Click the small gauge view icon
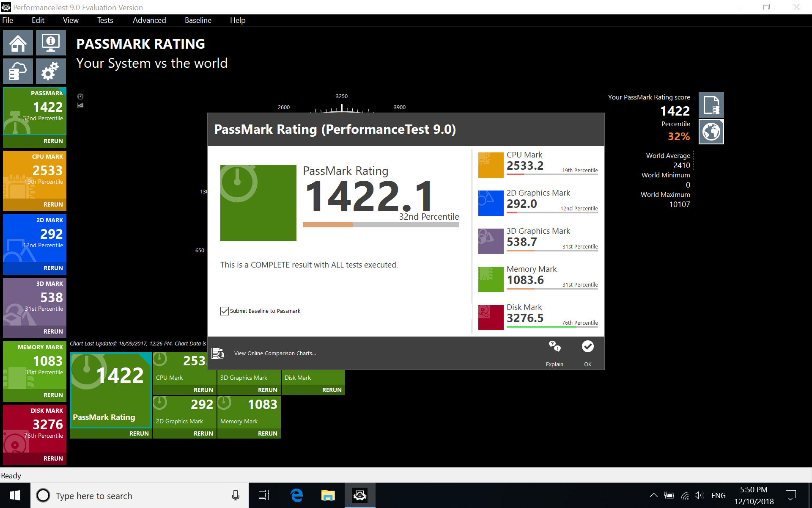 click(x=80, y=97)
